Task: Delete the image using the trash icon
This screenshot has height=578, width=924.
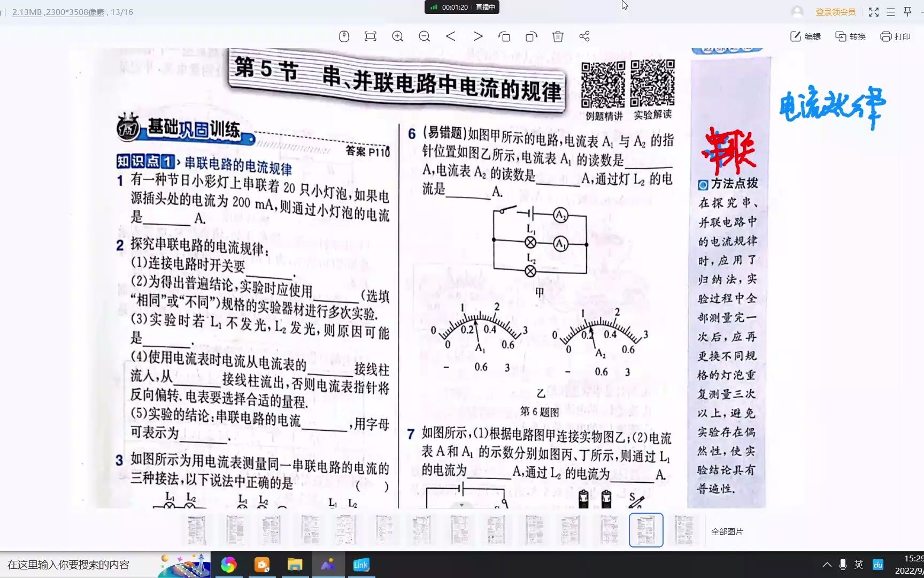Action: pos(558,36)
